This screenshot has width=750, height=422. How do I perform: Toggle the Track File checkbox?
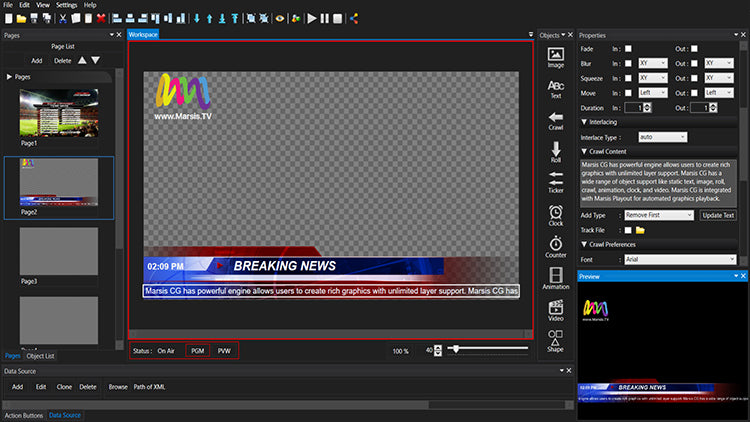(626, 230)
